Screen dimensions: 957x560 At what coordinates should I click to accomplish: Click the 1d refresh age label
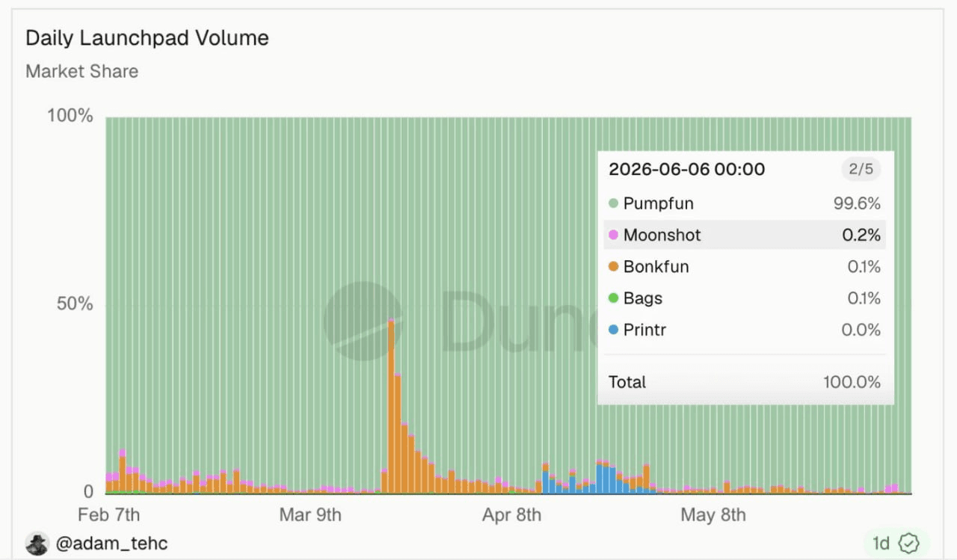coord(881,544)
